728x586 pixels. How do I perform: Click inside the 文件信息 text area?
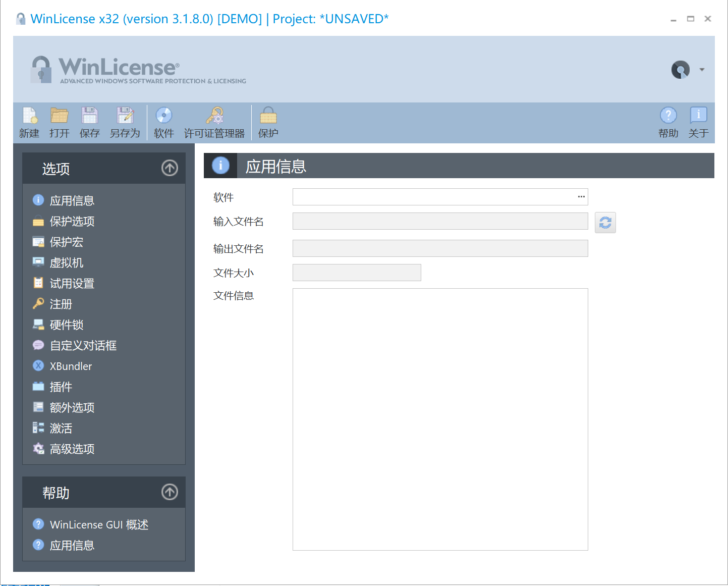pos(440,419)
